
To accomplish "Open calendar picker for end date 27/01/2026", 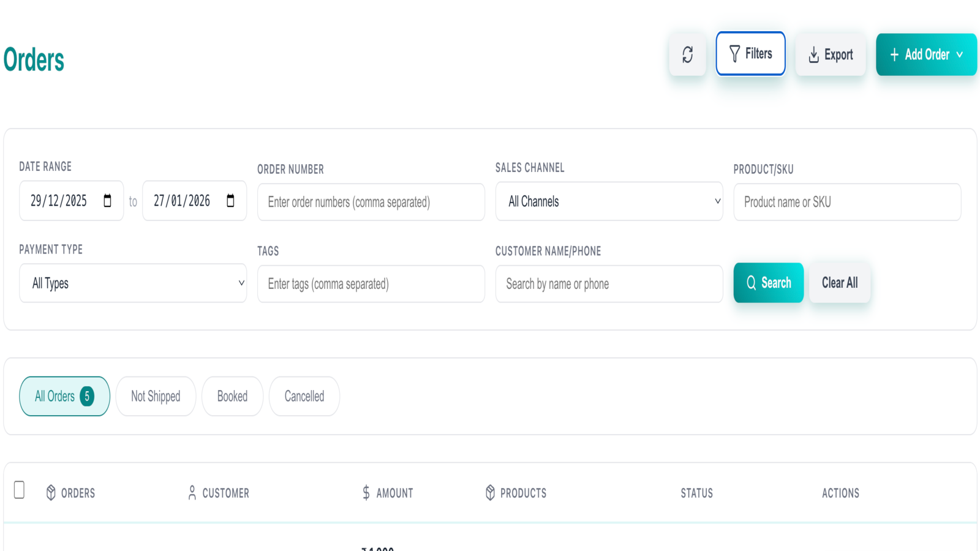I will 230,201.
